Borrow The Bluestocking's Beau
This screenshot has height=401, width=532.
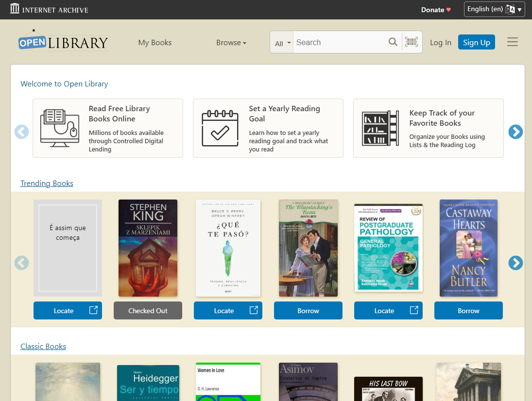(x=308, y=311)
